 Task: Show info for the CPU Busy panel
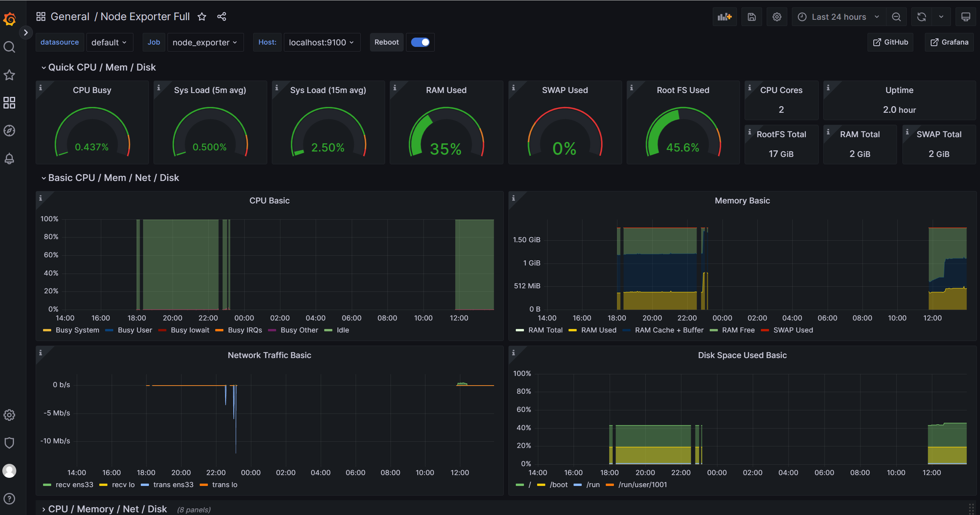pos(40,88)
